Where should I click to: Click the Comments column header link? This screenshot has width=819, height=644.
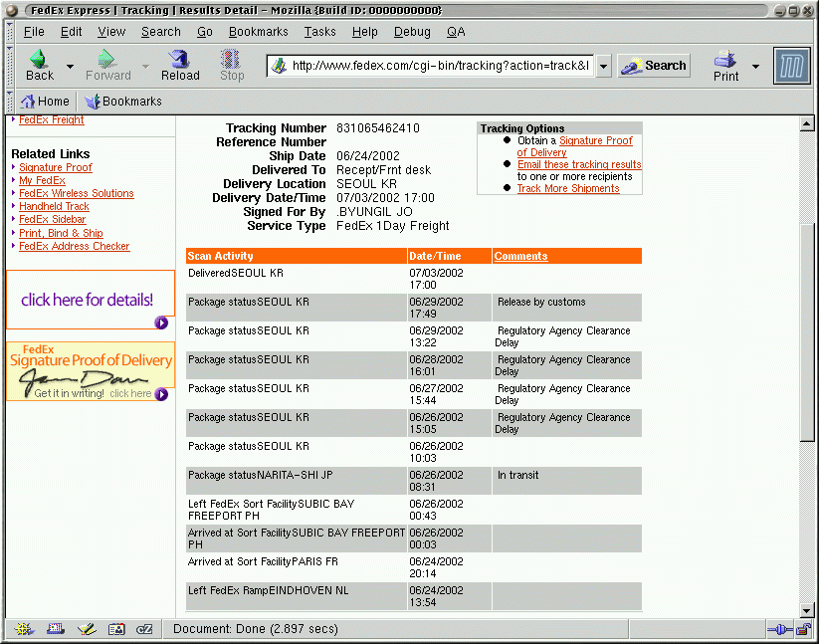coord(520,257)
